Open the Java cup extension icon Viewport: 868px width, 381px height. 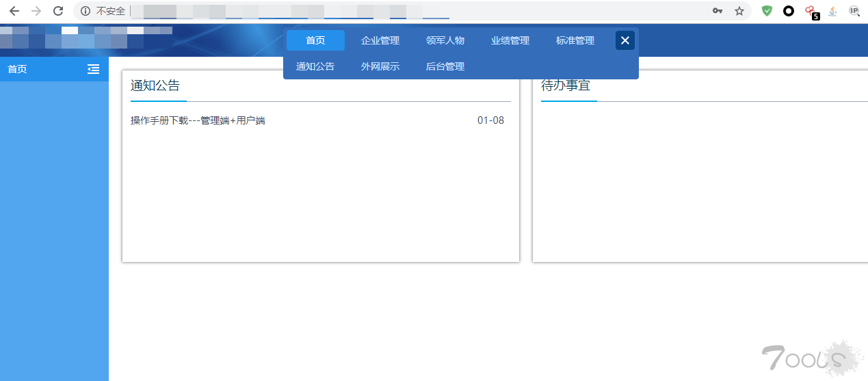832,11
